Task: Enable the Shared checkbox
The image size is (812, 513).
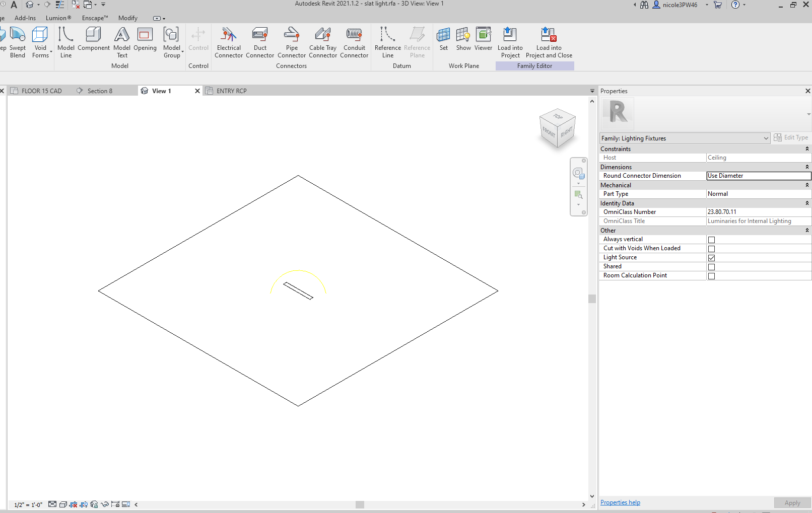Action: (711, 267)
